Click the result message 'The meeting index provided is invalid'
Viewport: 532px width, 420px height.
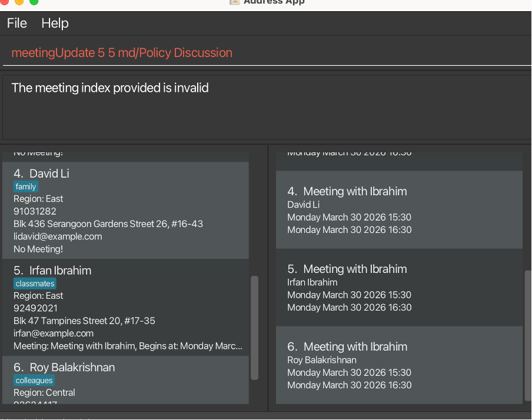click(110, 88)
